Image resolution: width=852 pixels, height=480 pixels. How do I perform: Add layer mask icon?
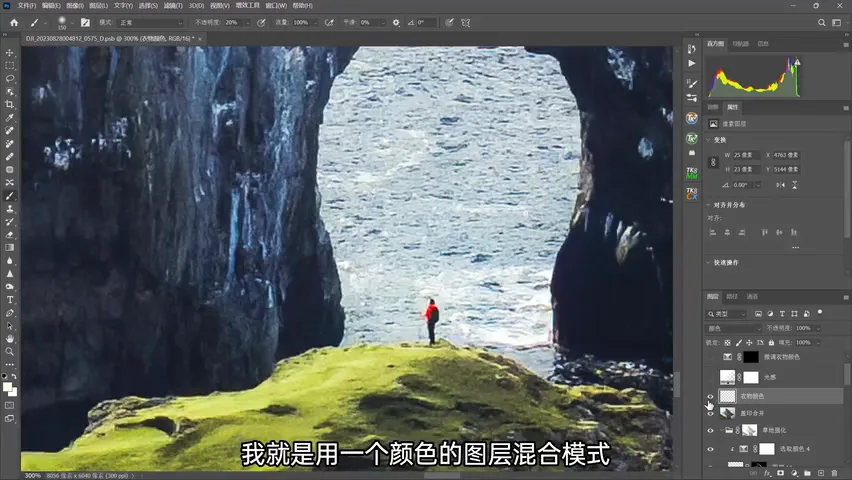(x=780, y=473)
